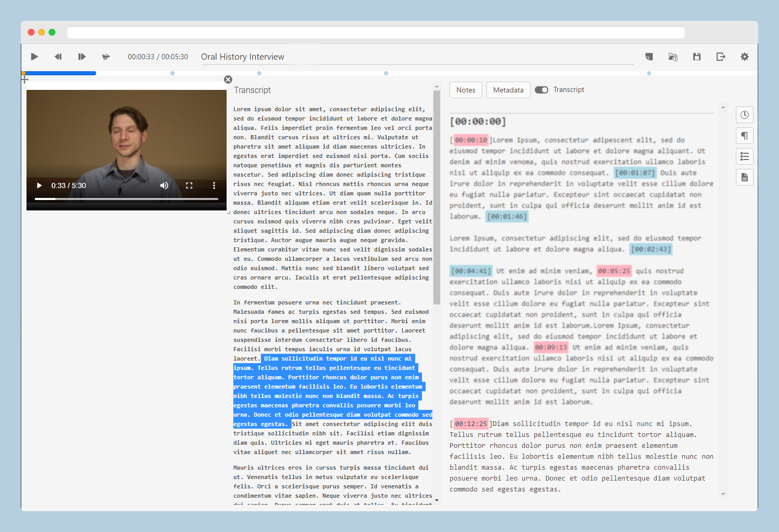Screen dimensions: 779x532
Task: Jump to the 00:12:25 timestamp marker
Action: [471, 424]
